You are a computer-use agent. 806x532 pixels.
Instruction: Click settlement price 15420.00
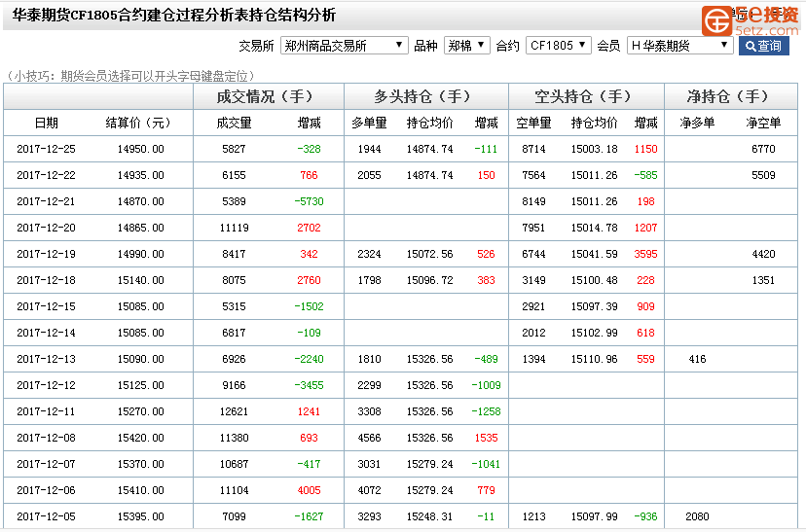[141, 438]
